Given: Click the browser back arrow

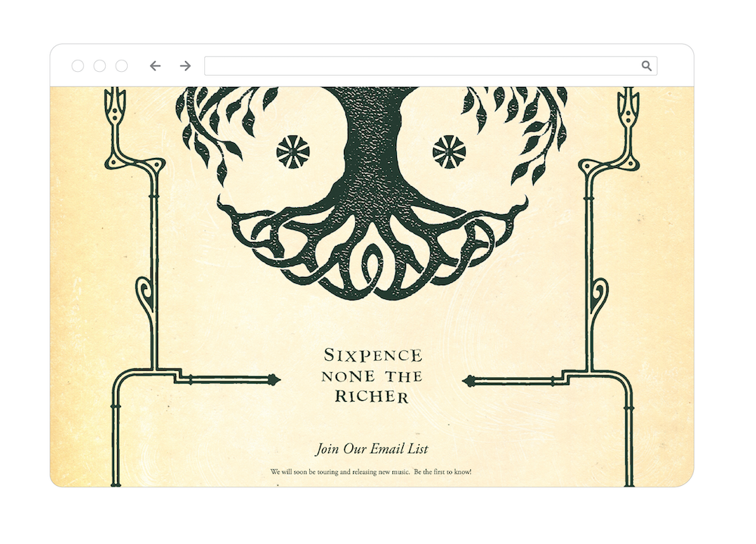Looking at the screenshot, I should (155, 66).
